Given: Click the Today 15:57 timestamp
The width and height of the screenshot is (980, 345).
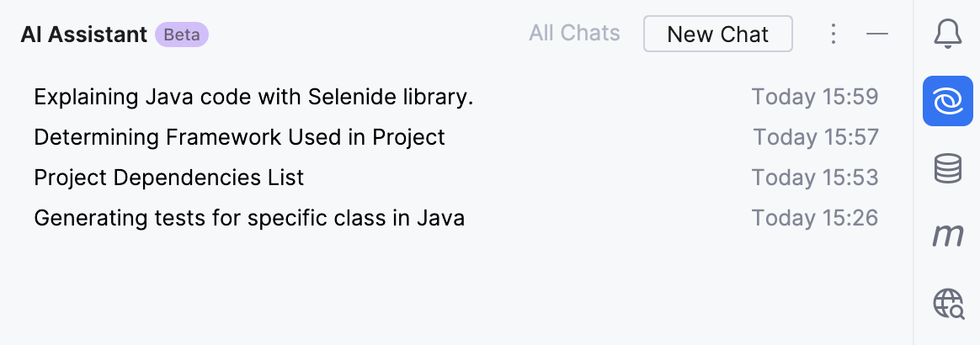Looking at the screenshot, I should click(815, 137).
